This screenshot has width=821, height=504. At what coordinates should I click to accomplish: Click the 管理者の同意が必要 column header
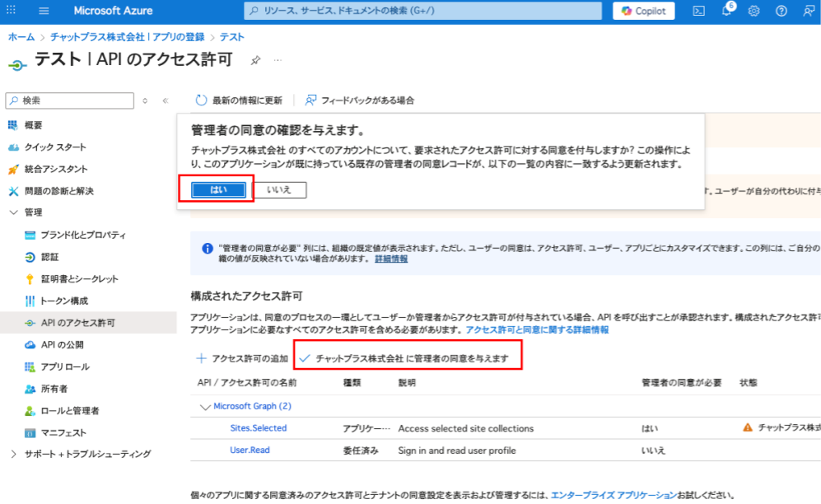pyautogui.click(x=682, y=383)
